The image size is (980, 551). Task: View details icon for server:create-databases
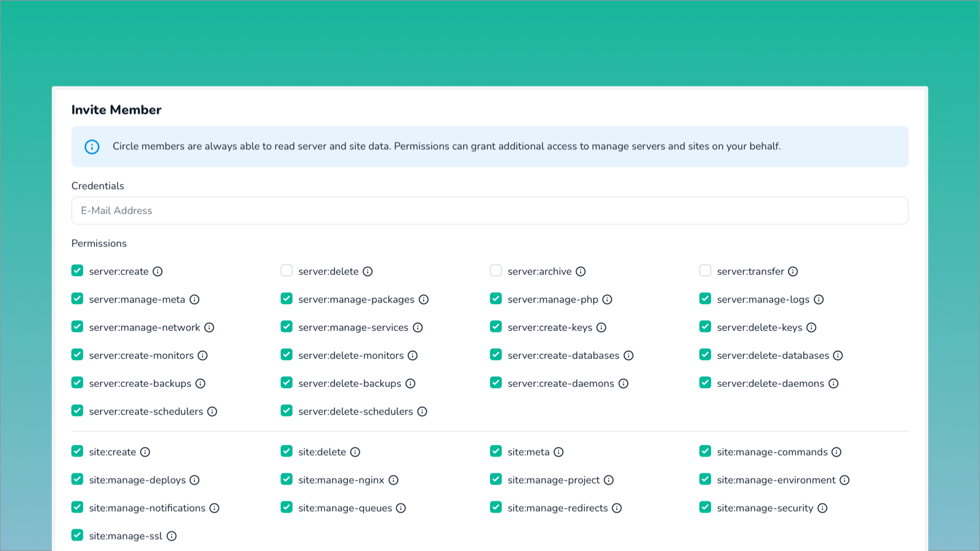(629, 355)
